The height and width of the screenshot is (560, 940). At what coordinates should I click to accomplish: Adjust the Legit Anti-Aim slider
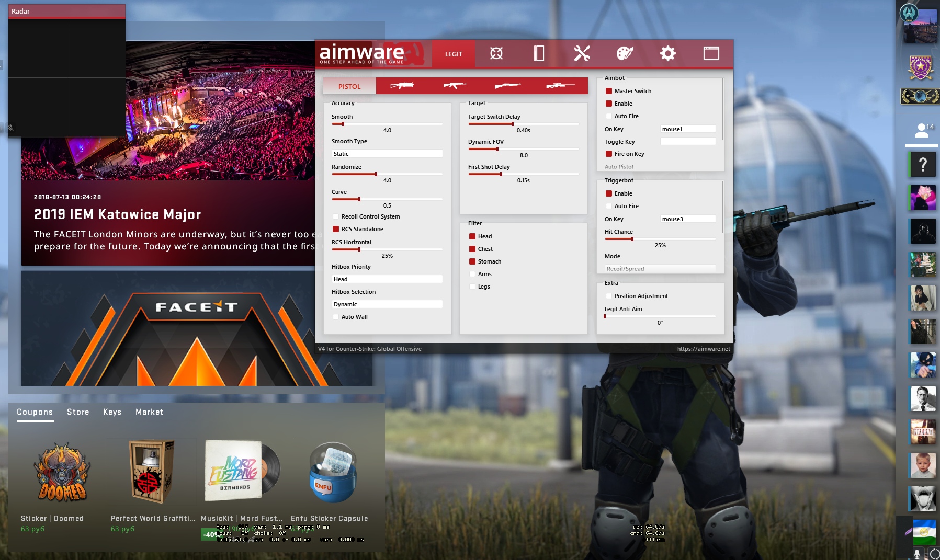tap(660, 316)
